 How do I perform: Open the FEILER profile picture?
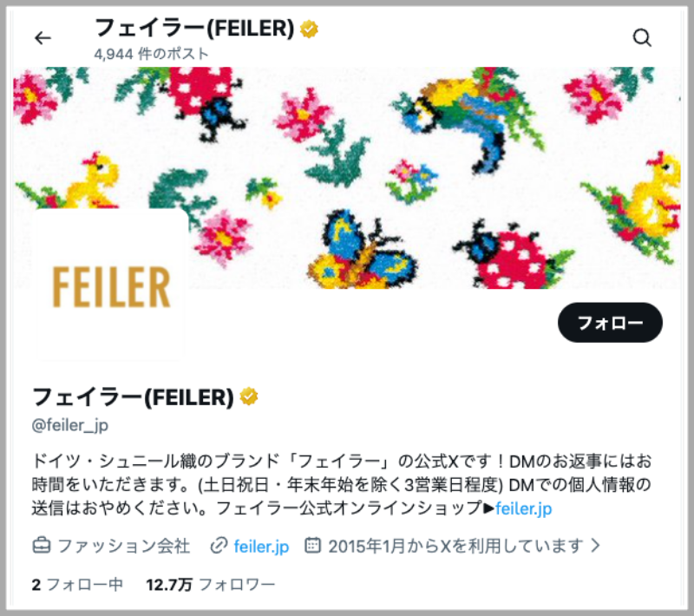[111, 286]
